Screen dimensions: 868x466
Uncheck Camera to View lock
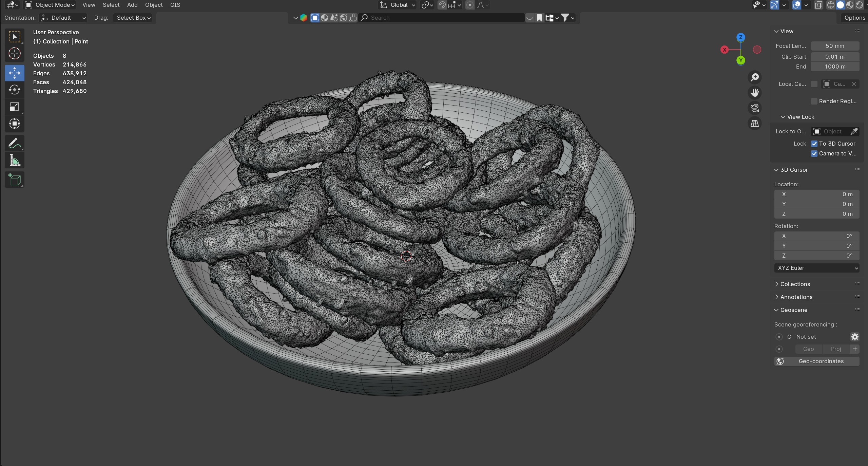coord(814,153)
